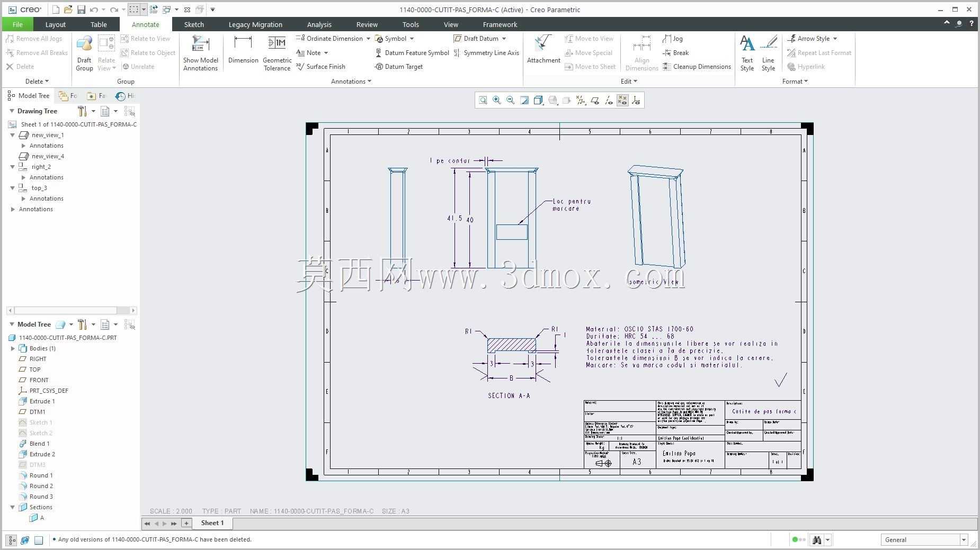The height and width of the screenshot is (550, 980).
Task: Switch to the Layout ribbon tab
Action: [55, 24]
